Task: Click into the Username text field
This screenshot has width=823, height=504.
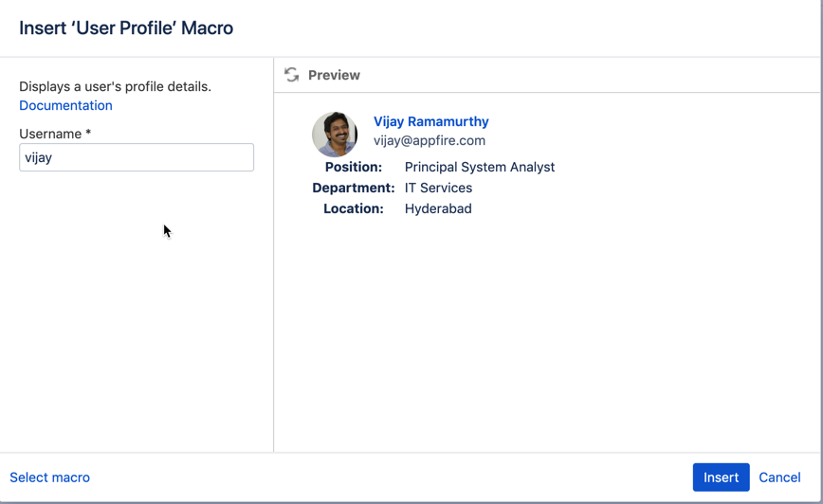Action: pos(137,157)
